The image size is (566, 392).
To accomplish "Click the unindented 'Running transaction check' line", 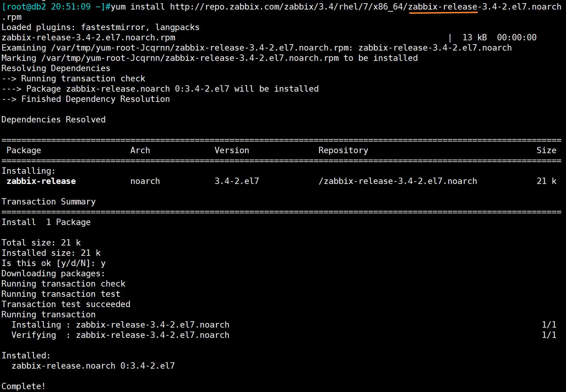I will coord(63,284).
